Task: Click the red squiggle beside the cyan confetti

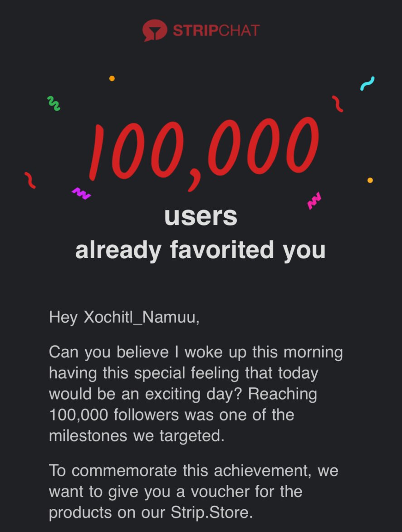Action: [337, 104]
